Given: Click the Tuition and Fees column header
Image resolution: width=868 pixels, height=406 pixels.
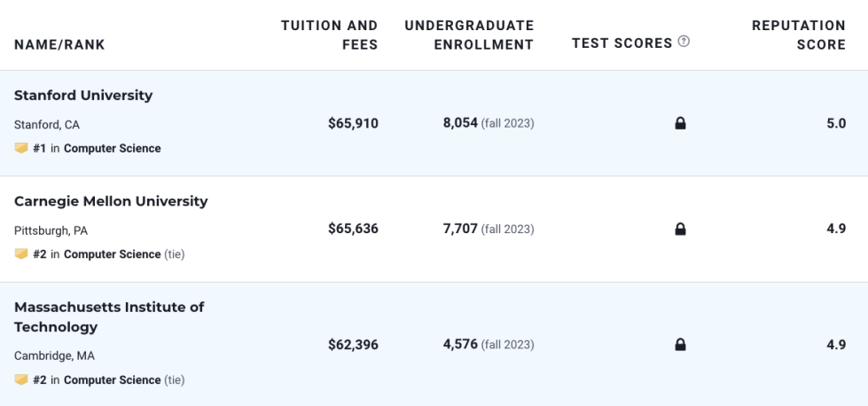Looking at the screenshot, I should (330, 35).
